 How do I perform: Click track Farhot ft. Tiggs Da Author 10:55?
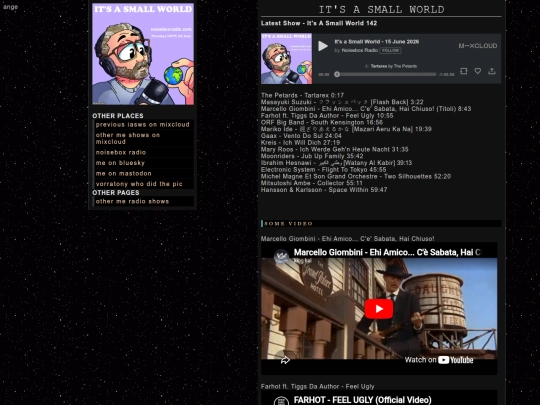pos(327,116)
